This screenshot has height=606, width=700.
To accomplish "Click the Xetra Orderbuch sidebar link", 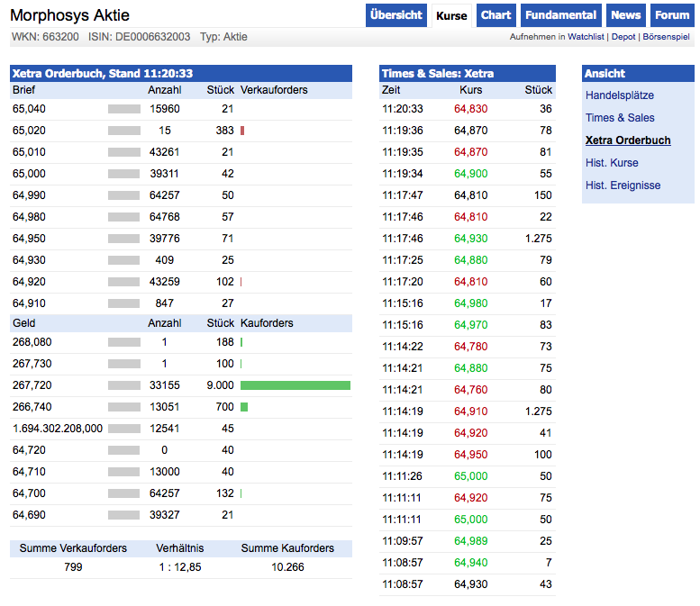I will pyautogui.click(x=628, y=140).
